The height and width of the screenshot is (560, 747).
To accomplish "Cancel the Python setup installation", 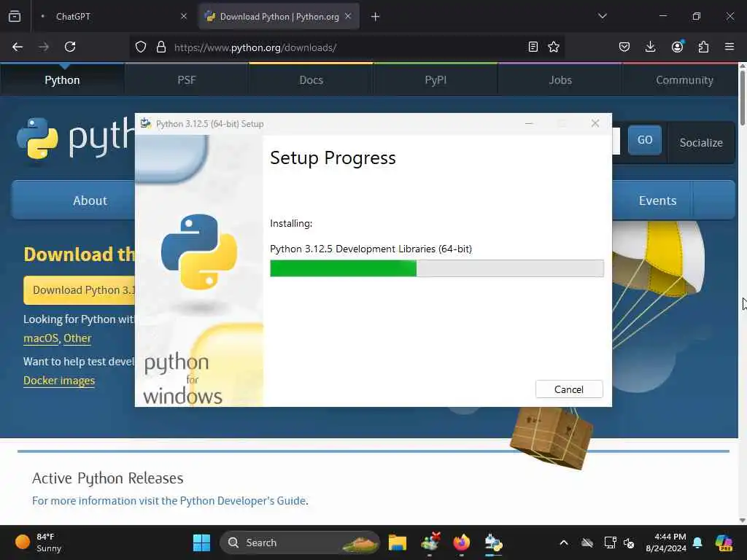I will coord(569,389).
